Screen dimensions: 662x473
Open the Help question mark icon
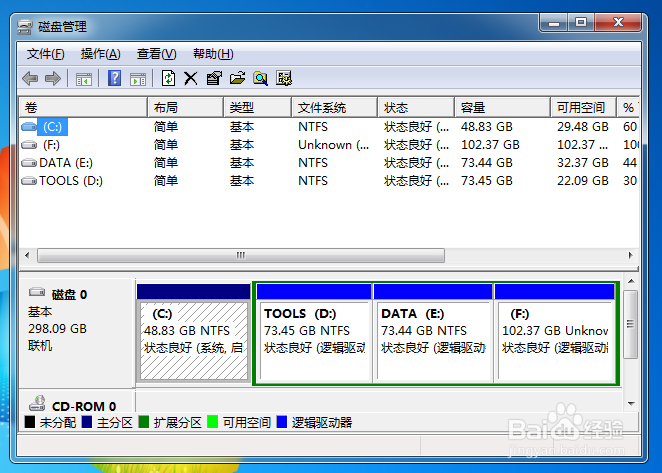click(114, 79)
